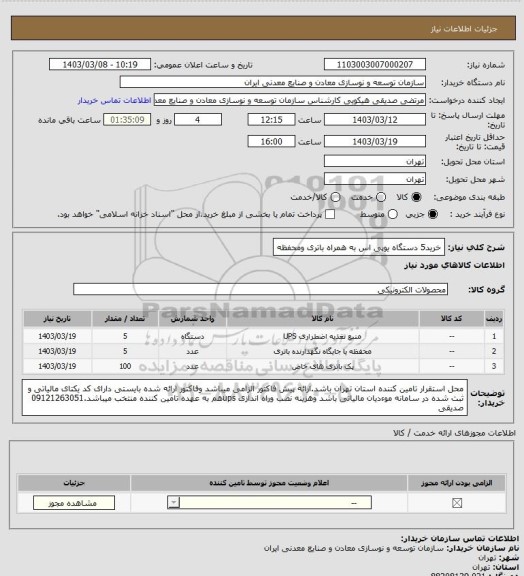The width and height of the screenshot is (524, 576).
Task: Click the واحد شمارش column header
Action: [192, 319]
